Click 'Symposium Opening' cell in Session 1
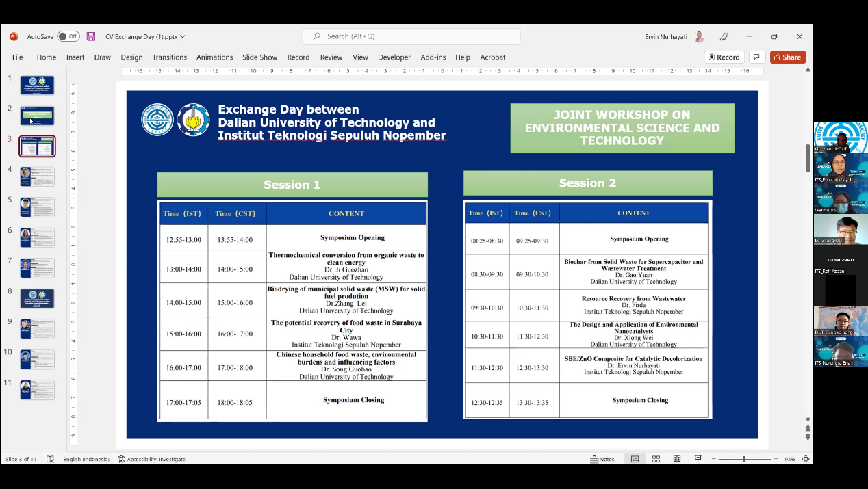Viewport: 868px width, 489px height. coord(346,237)
